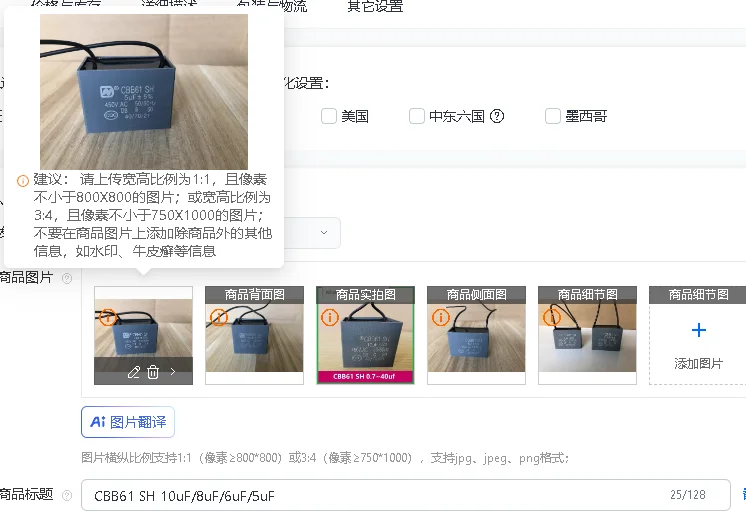Screen dimensions: 746x512
Task: Open the 其它设置 tab
Action: click(375, 6)
